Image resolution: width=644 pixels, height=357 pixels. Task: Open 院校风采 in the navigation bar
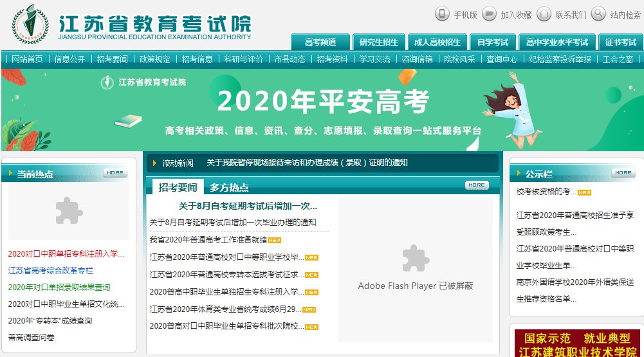[x=459, y=60]
